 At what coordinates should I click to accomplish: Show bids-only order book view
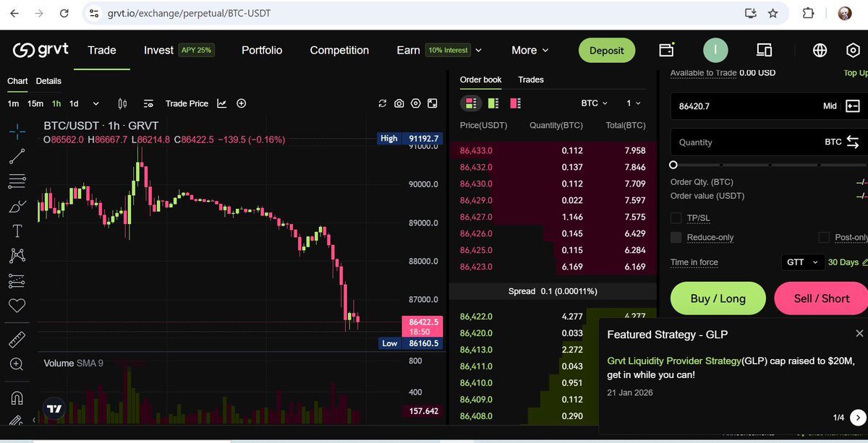tap(493, 103)
